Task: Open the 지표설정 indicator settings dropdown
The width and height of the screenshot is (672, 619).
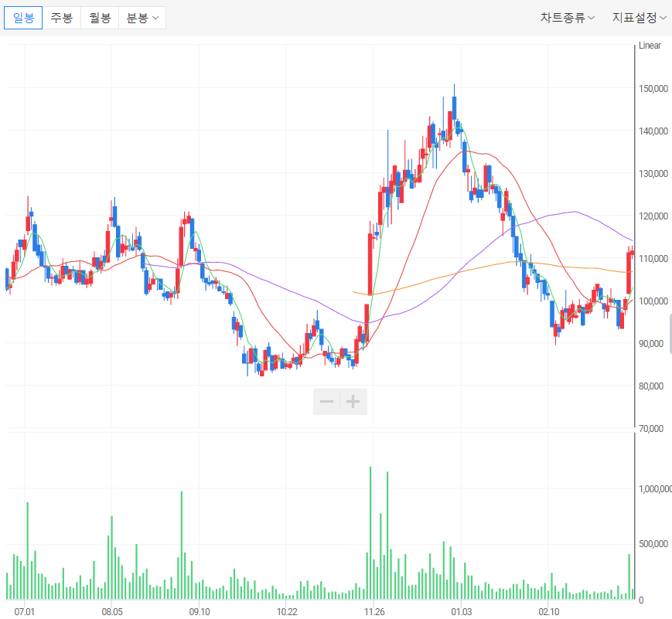Action: pyautogui.click(x=639, y=18)
